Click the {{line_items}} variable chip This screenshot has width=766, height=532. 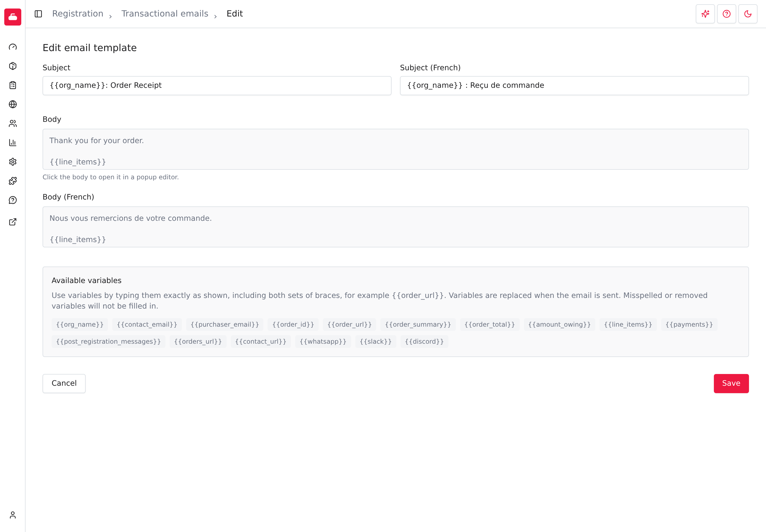(628, 324)
